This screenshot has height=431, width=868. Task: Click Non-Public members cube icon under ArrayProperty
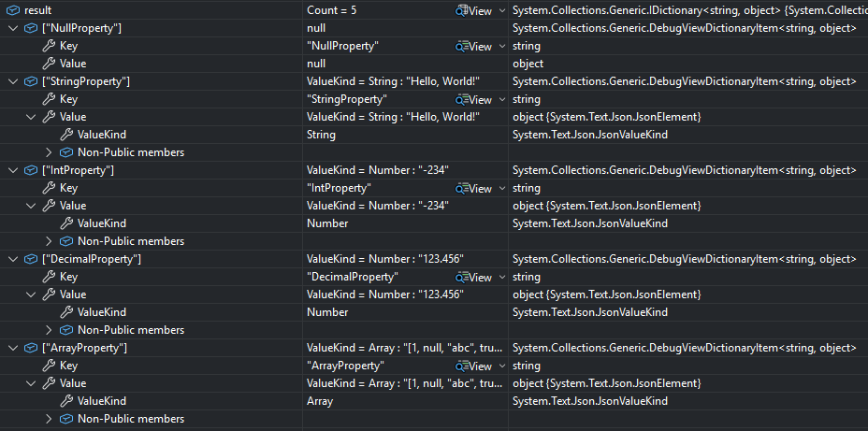(66, 419)
